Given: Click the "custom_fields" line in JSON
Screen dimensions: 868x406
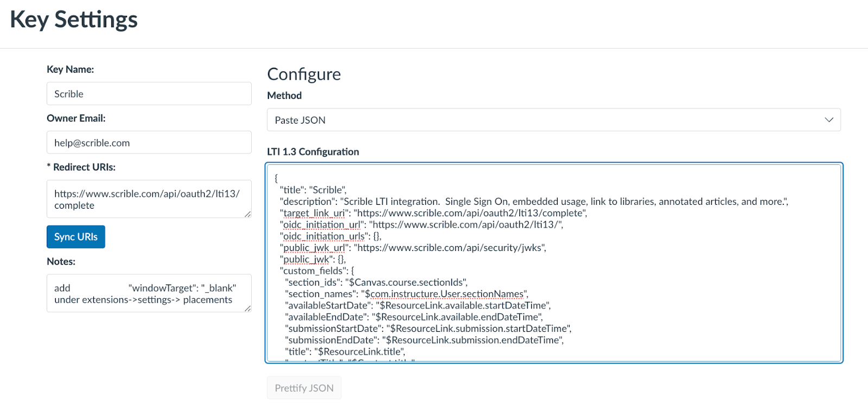Looking at the screenshot, I should tap(317, 270).
